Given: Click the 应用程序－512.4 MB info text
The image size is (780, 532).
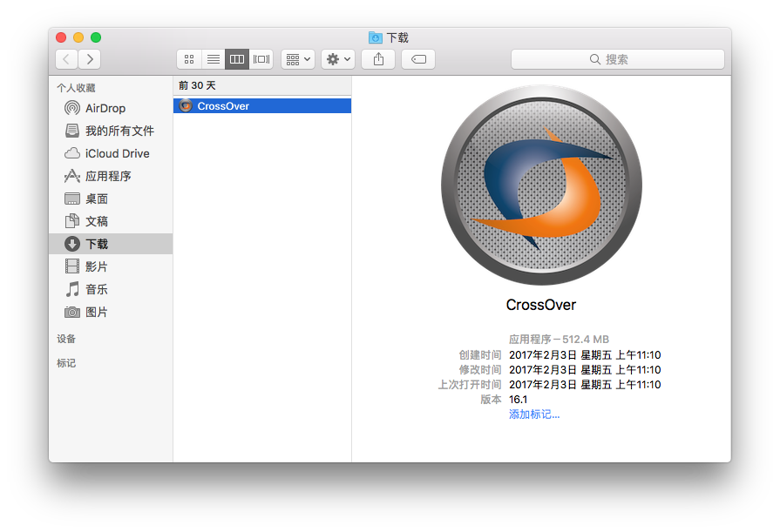Looking at the screenshot, I should point(559,339).
